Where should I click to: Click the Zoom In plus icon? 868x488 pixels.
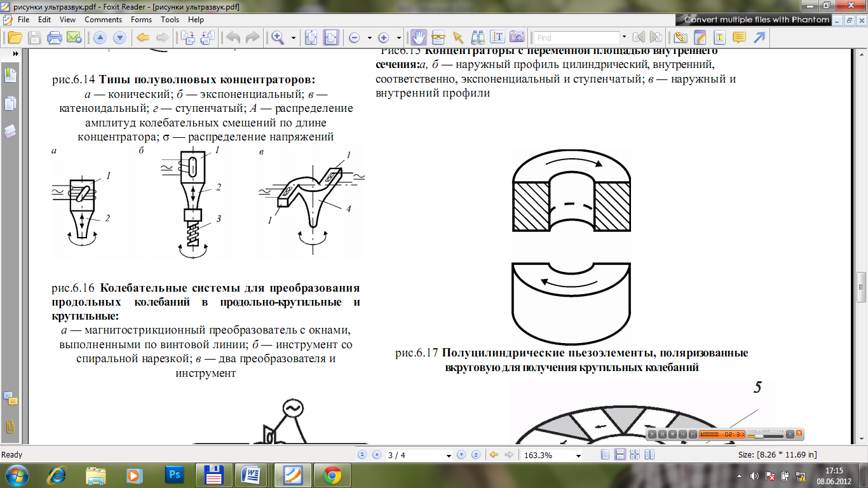(383, 37)
